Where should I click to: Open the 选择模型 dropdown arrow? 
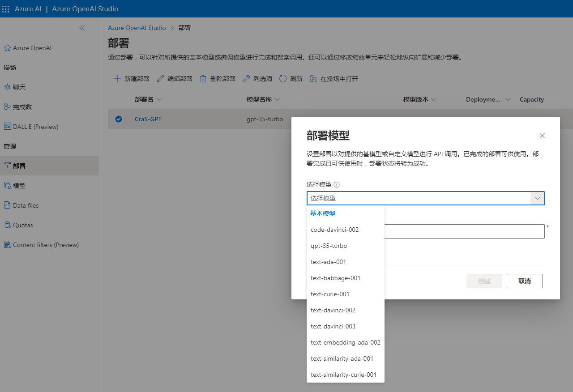click(x=537, y=198)
